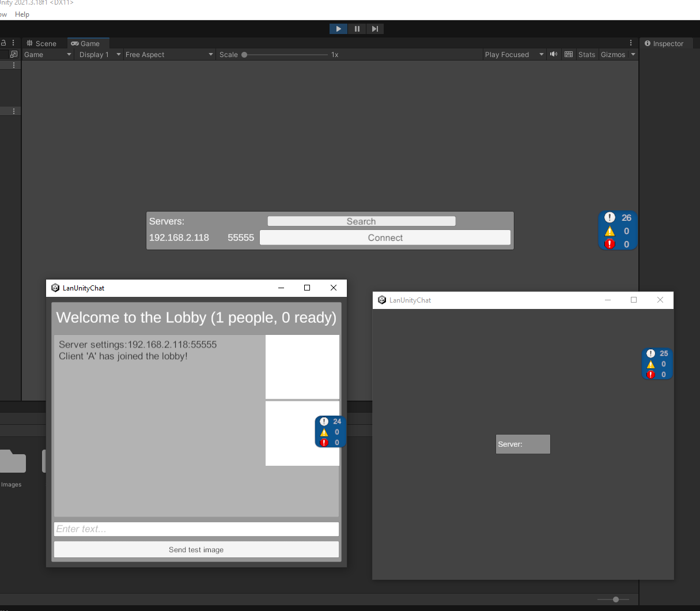The width and height of the screenshot is (700, 611).
Task: Open the Inspector tab
Action: click(664, 44)
